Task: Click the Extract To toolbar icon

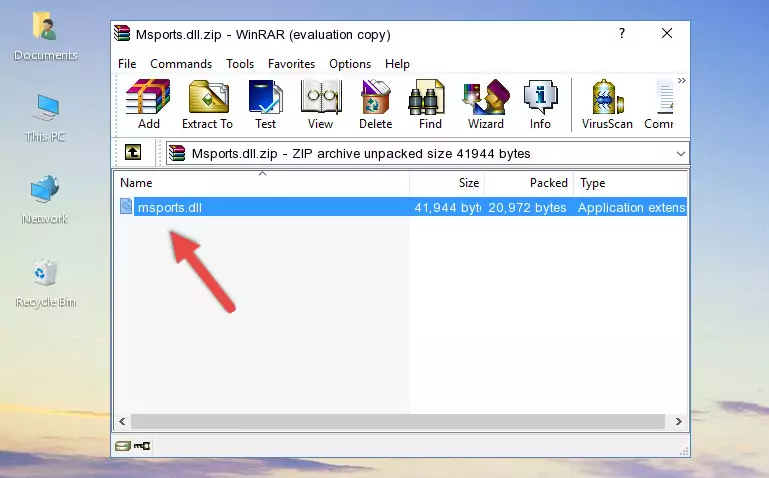Action: (207, 104)
